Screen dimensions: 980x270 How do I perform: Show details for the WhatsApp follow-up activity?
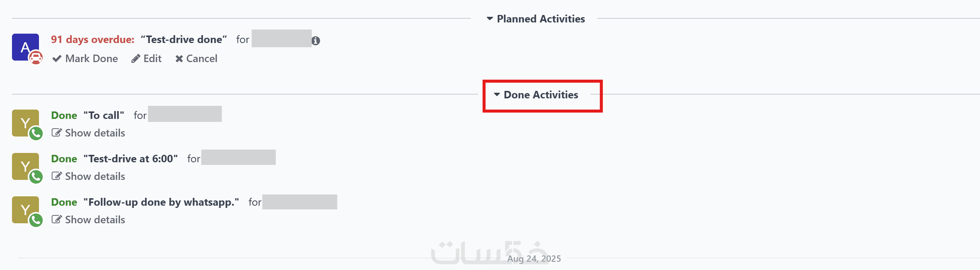(x=88, y=220)
